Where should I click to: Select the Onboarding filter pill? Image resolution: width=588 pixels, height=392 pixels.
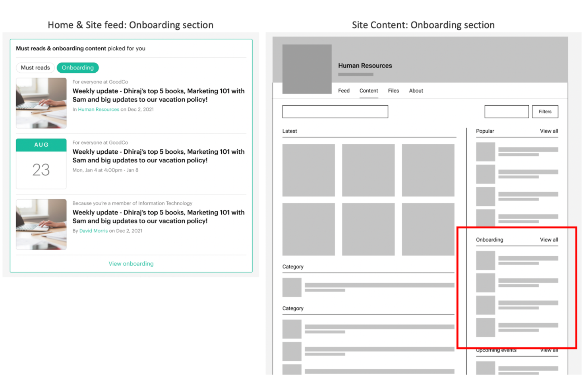coord(77,68)
